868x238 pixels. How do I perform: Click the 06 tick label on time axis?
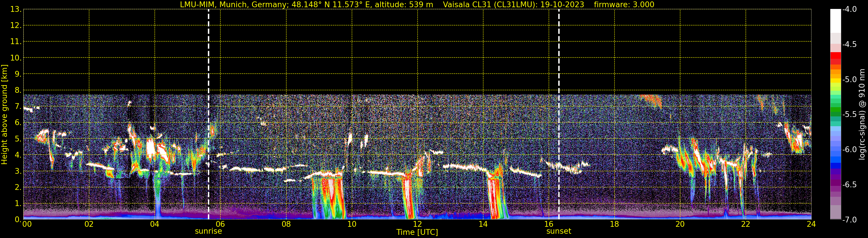pyautogui.click(x=220, y=224)
